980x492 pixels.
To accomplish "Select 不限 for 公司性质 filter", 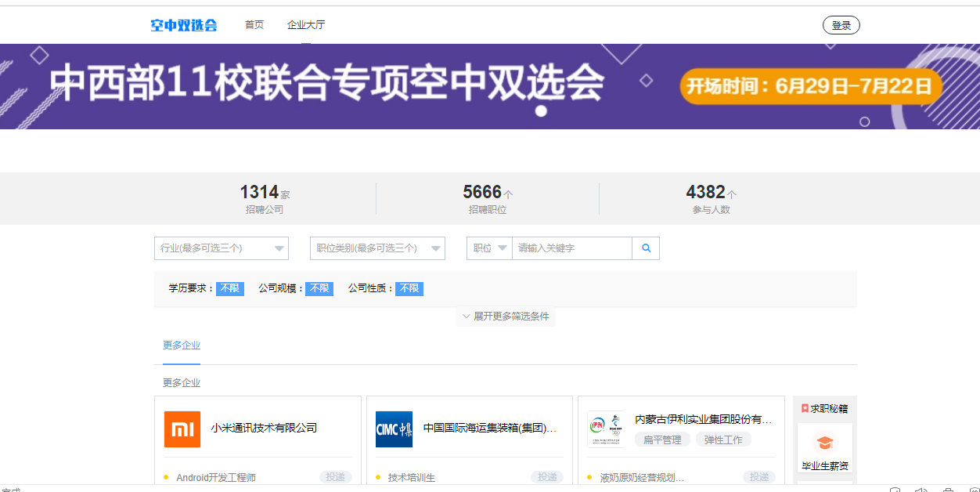I will (409, 289).
